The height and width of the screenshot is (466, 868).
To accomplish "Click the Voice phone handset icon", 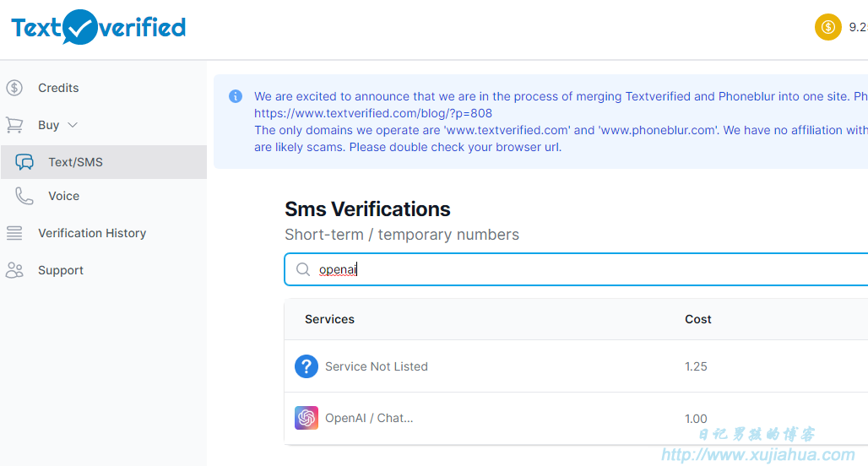I will [x=24, y=196].
